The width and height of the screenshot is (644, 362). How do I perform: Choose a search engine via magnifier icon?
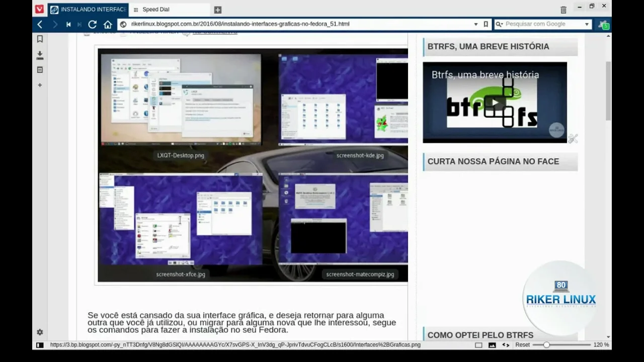coord(499,24)
